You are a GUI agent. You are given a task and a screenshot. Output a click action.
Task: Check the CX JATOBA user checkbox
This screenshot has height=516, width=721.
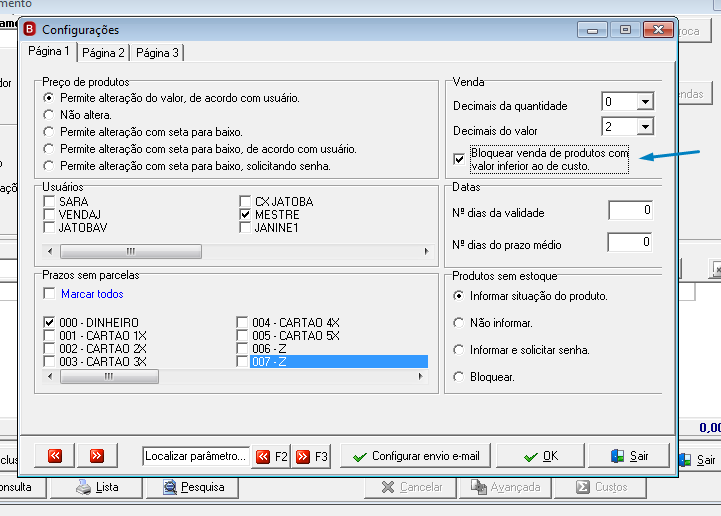[245, 201]
